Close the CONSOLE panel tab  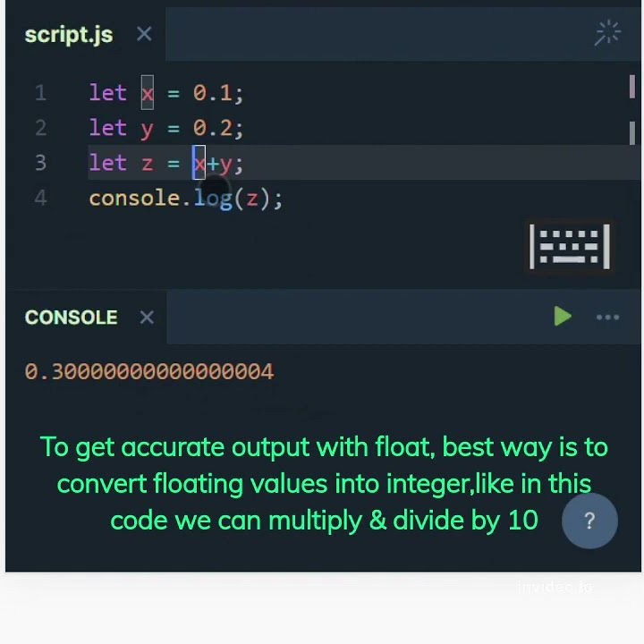(x=147, y=317)
